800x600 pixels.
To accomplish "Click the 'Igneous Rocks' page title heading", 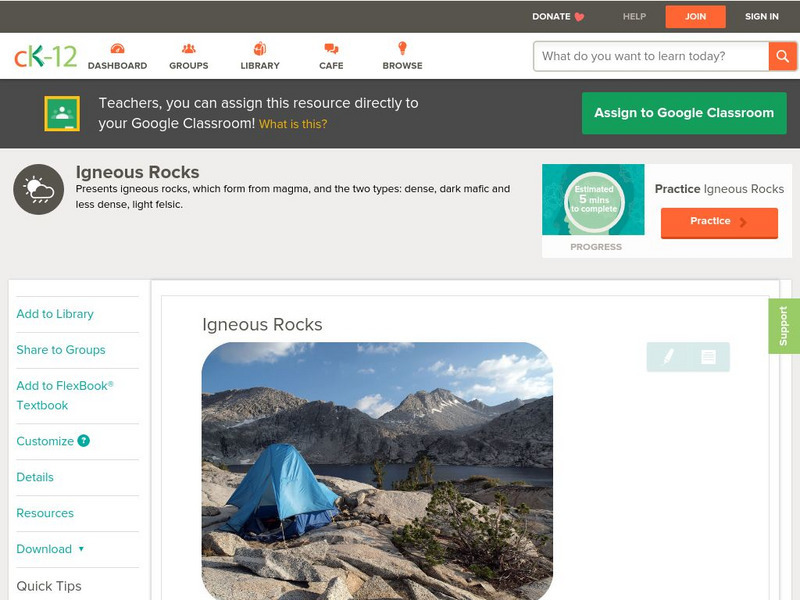I will coord(137,172).
